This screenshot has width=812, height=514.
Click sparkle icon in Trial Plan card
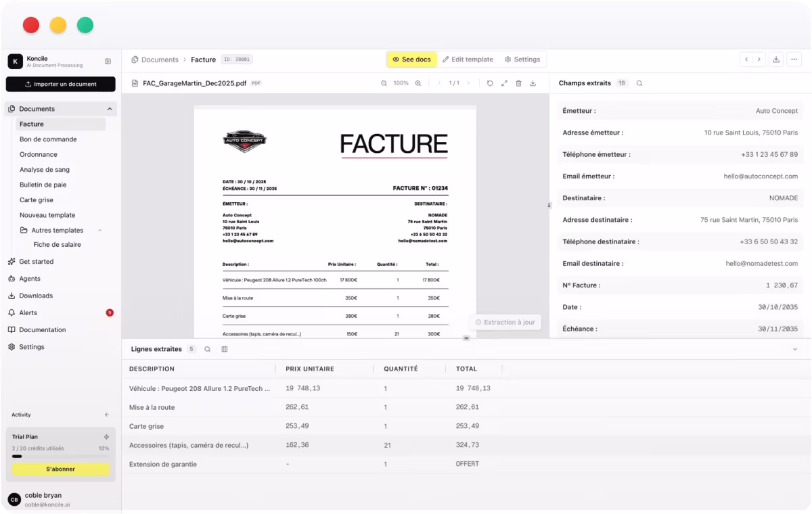106,437
